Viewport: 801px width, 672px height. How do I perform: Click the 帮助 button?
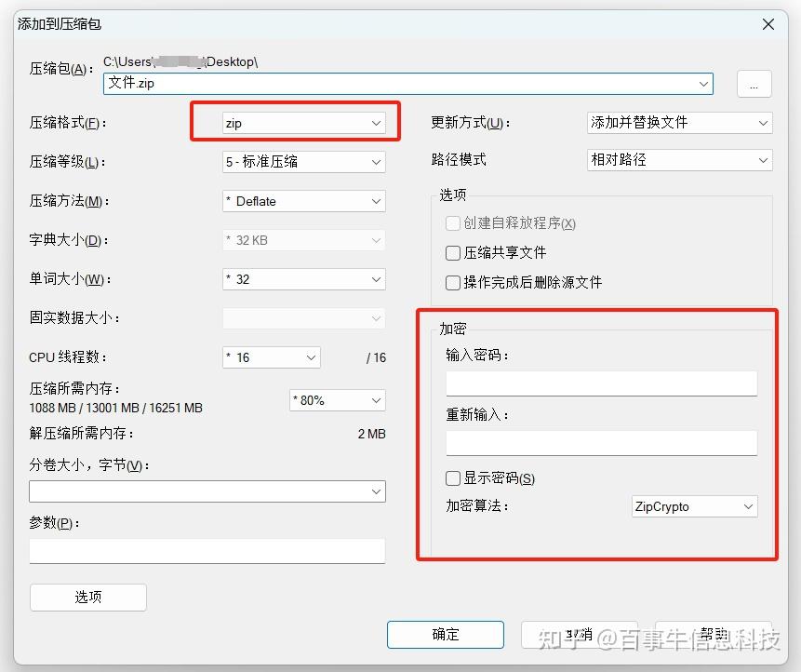pyautogui.click(x=713, y=634)
